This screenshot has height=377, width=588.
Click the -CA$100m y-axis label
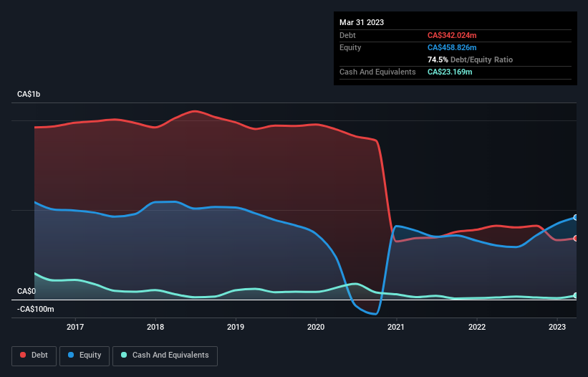click(x=36, y=309)
